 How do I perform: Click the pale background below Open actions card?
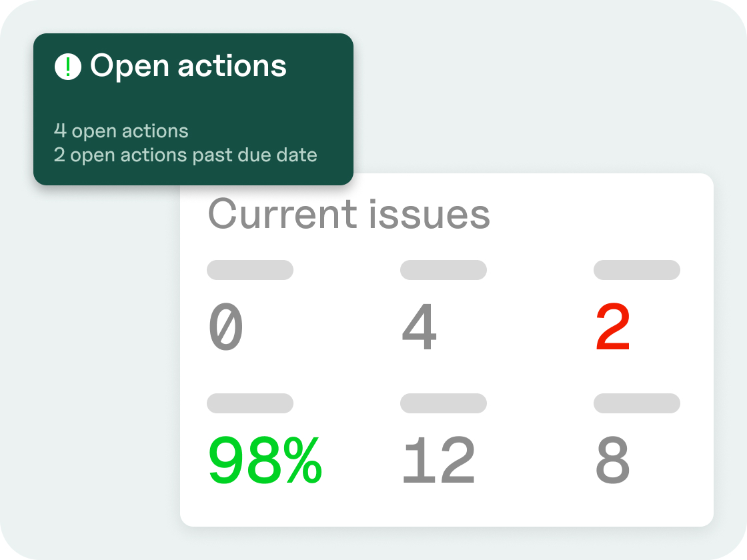pyautogui.click(x=100, y=300)
